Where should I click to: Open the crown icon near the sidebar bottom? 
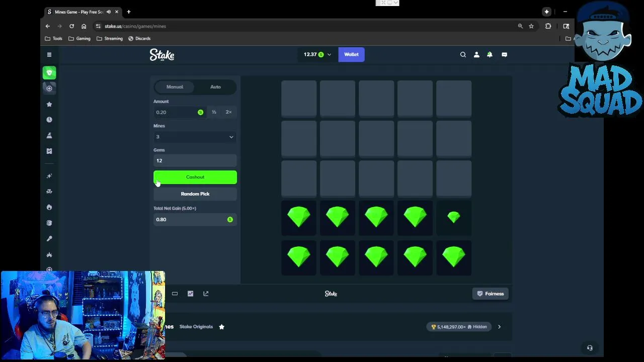click(x=49, y=255)
